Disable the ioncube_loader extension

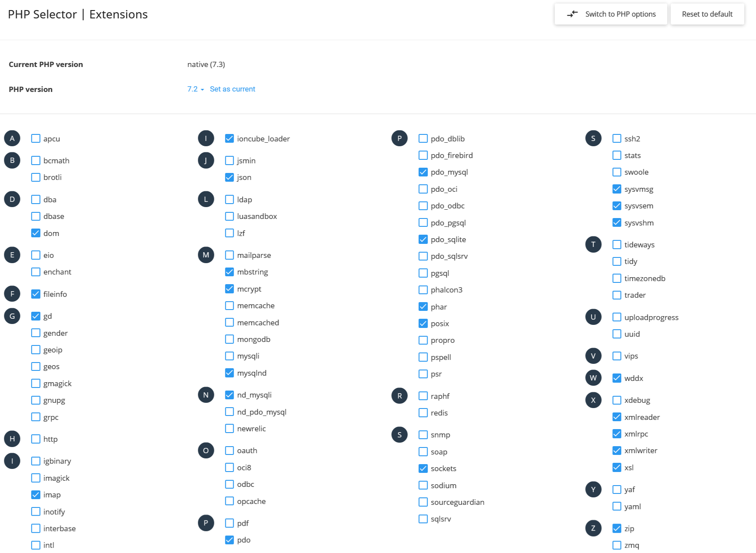(x=229, y=138)
